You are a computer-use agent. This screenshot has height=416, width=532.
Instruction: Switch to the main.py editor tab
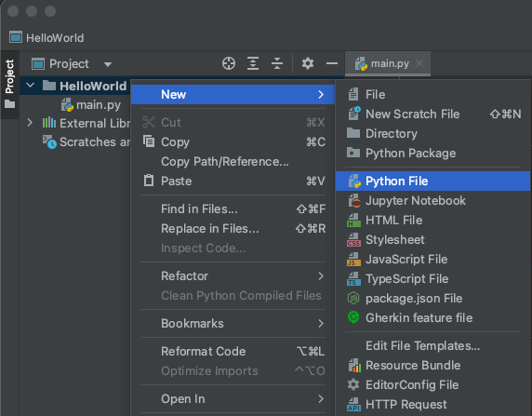pyautogui.click(x=390, y=63)
